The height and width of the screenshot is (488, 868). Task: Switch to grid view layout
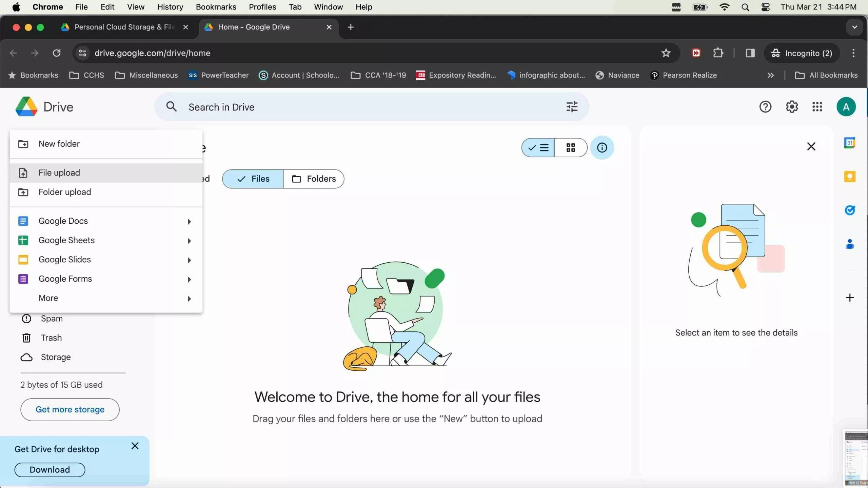(x=571, y=147)
